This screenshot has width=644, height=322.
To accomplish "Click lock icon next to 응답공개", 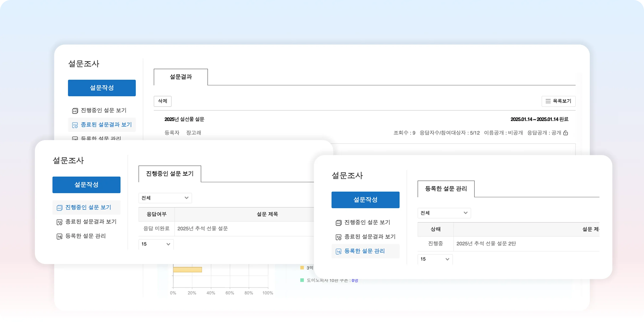I will click(566, 133).
